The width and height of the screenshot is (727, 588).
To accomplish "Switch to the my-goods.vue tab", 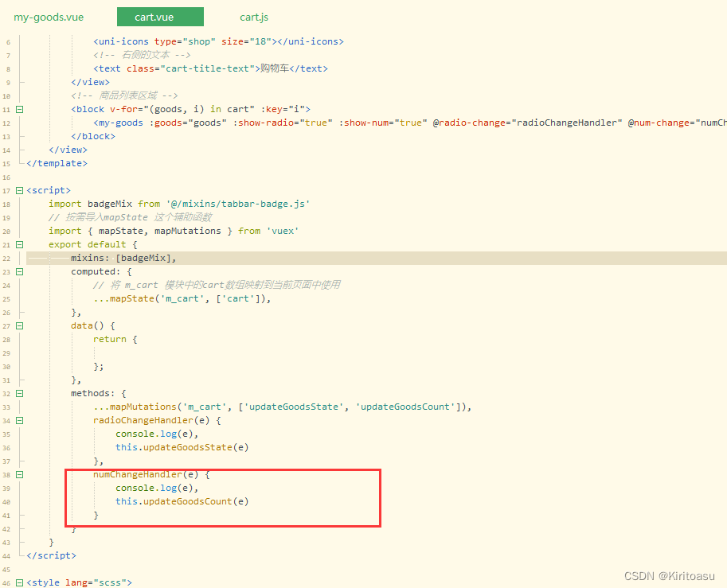I will (x=49, y=18).
